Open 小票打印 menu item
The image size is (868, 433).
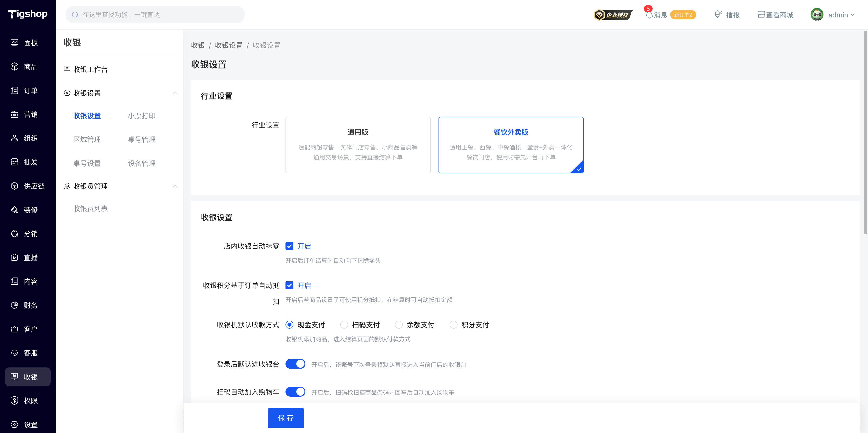(142, 115)
